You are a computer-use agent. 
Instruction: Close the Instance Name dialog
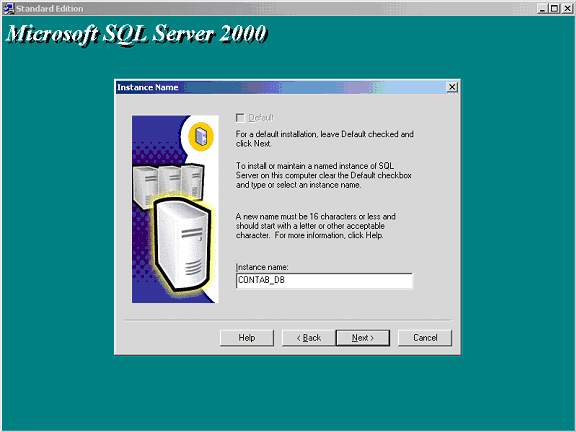click(x=452, y=87)
